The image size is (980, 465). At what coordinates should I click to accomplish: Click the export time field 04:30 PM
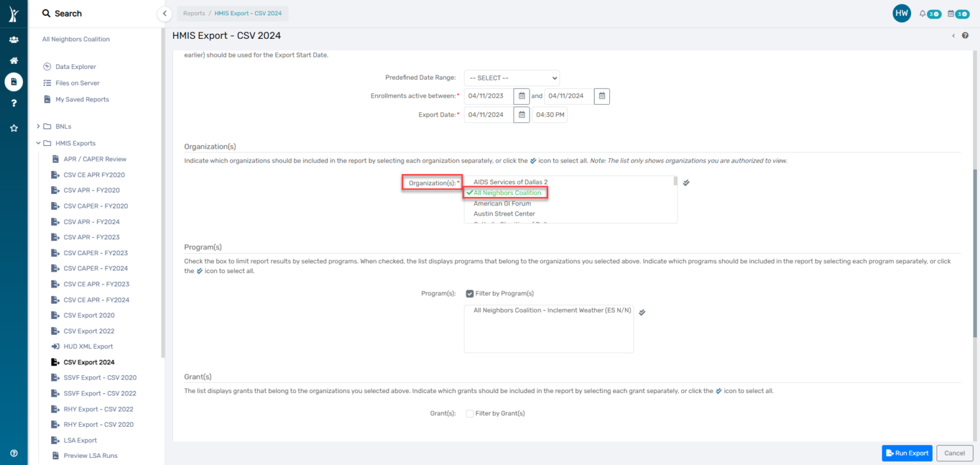coord(549,115)
